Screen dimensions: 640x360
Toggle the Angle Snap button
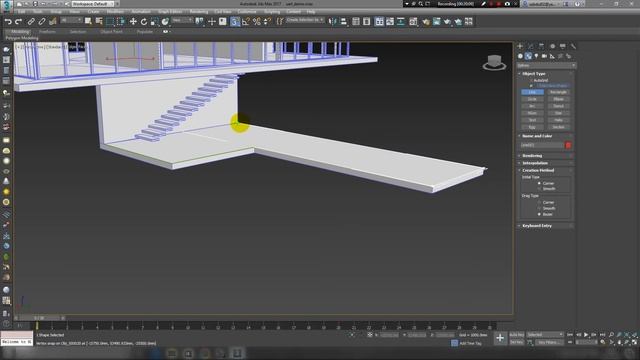click(245, 21)
